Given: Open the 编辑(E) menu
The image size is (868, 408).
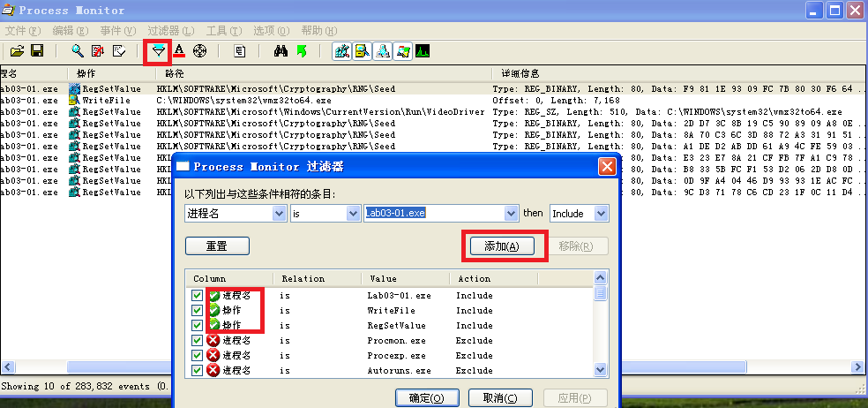Looking at the screenshot, I should (71, 31).
